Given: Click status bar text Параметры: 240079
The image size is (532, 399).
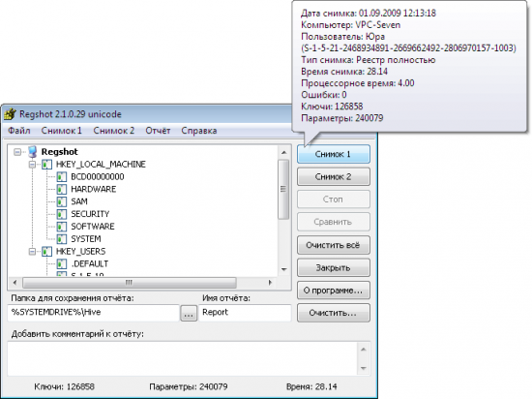Looking at the screenshot, I should [189, 387].
